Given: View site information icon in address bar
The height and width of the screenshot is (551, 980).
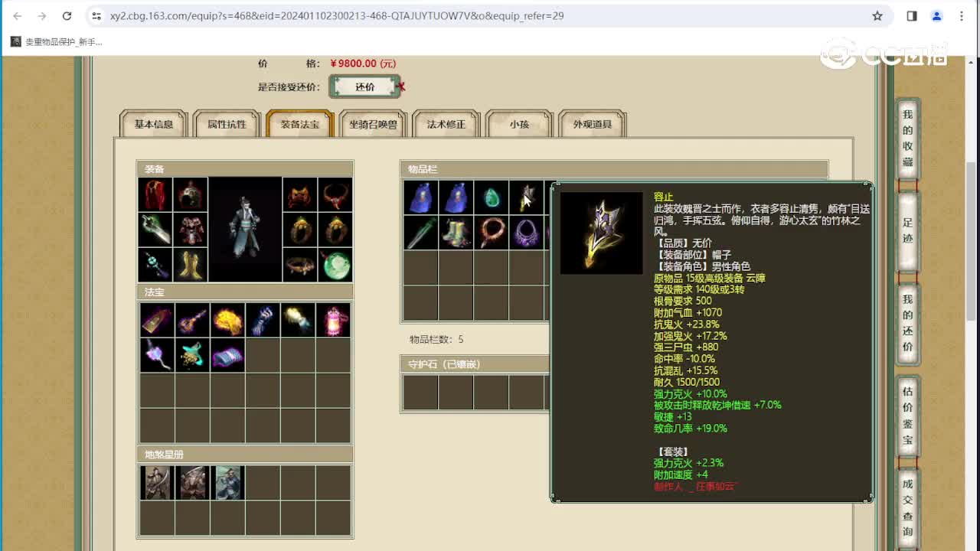Looking at the screenshot, I should click(96, 15).
